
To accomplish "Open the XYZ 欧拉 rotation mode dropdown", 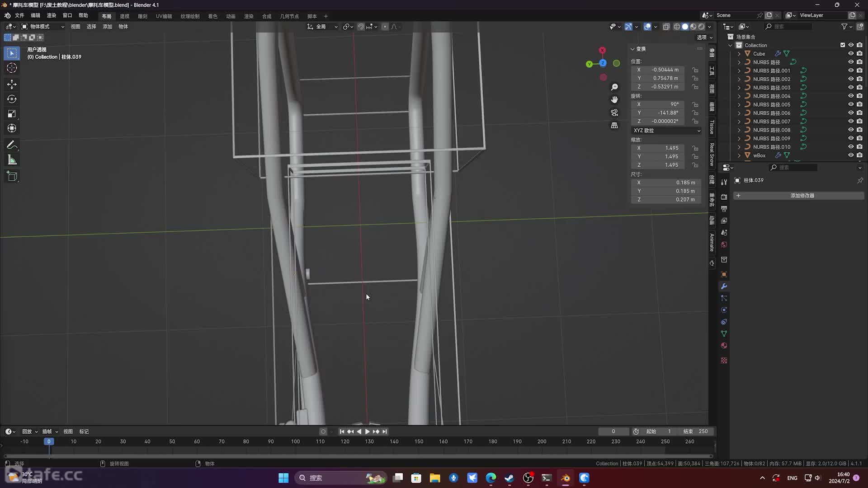I will [x=666, y=131].
